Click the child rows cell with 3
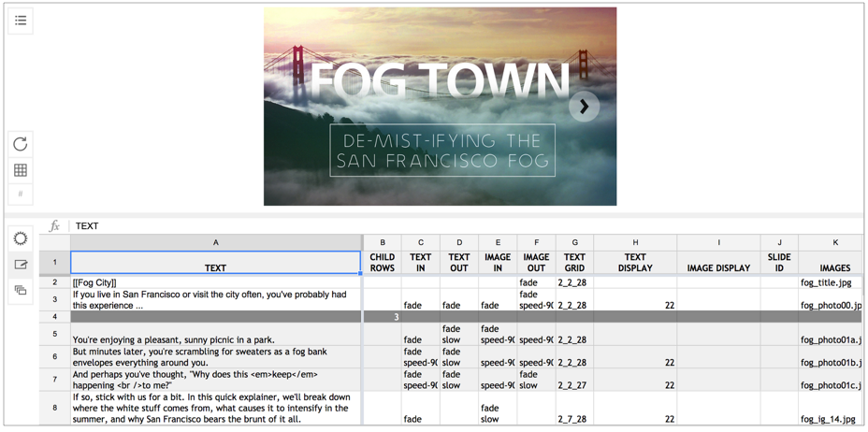 pyautogui.click(x=383, y=317)
